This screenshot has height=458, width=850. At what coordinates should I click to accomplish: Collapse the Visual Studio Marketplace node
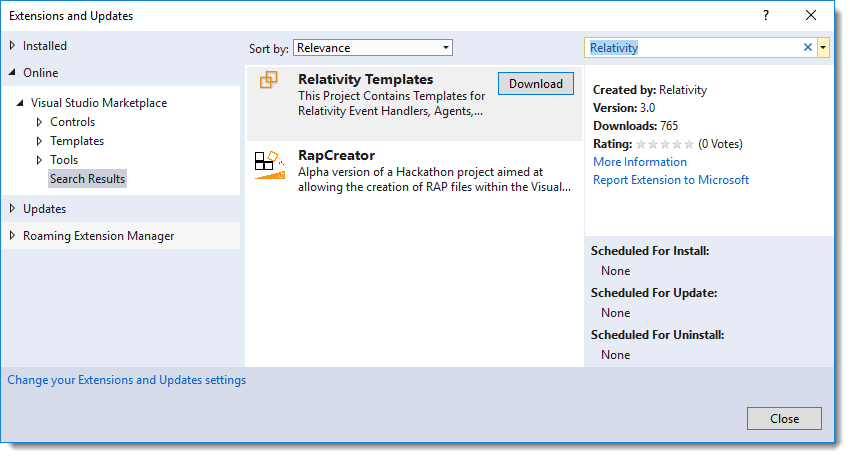click(x=20, y=102)
